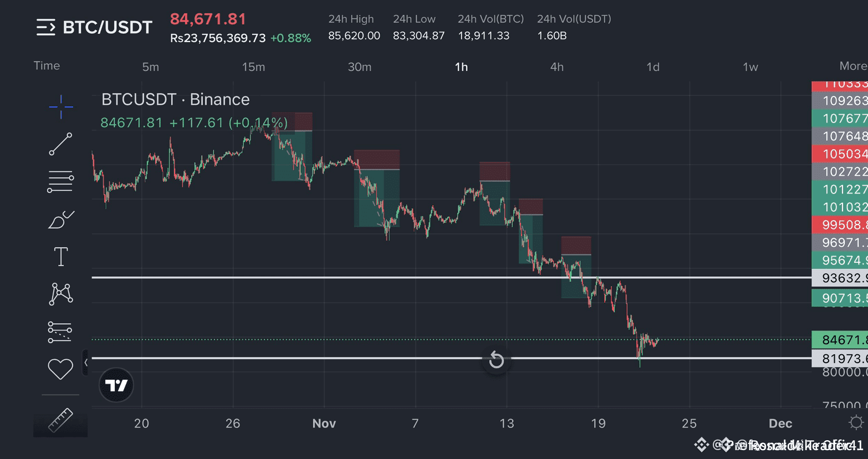Click the +0.88% change value
Screen dimensions: 868x459
[290, 38]
